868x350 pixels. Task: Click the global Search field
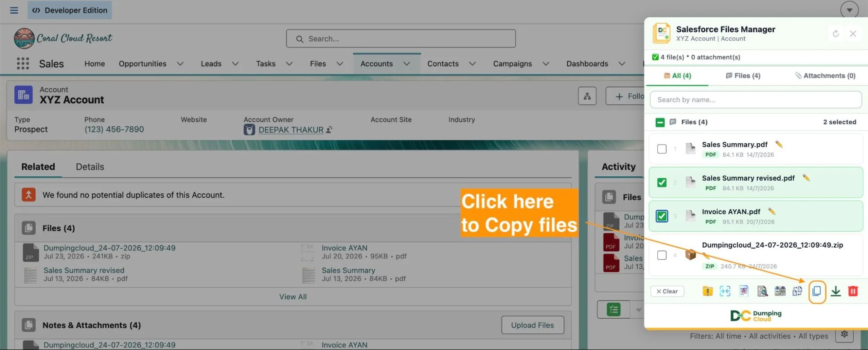pos(401,39)
